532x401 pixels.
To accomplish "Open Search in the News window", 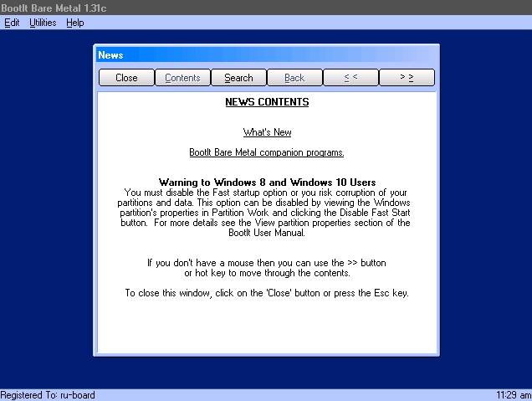I will [x=238, y=78].
